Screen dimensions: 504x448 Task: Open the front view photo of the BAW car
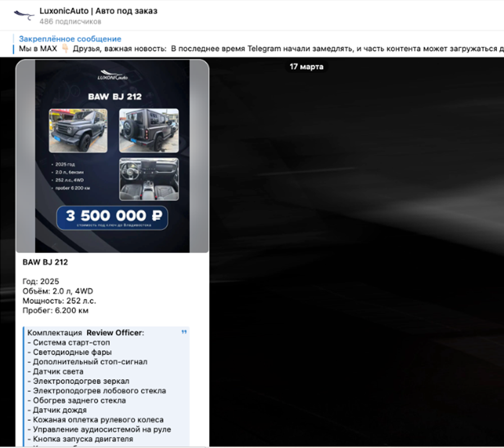coord(78,131)
